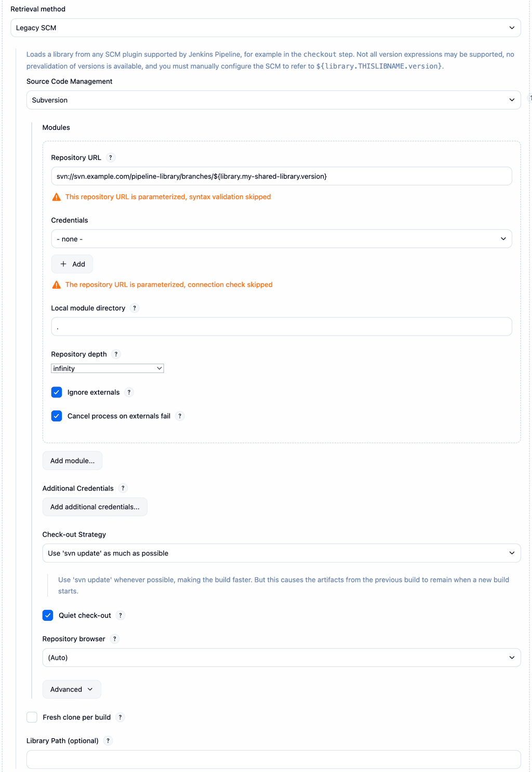Expand the Advanced options section
Image resolution: width=532 pixels, height=772 pixels.
pos(71,689)
